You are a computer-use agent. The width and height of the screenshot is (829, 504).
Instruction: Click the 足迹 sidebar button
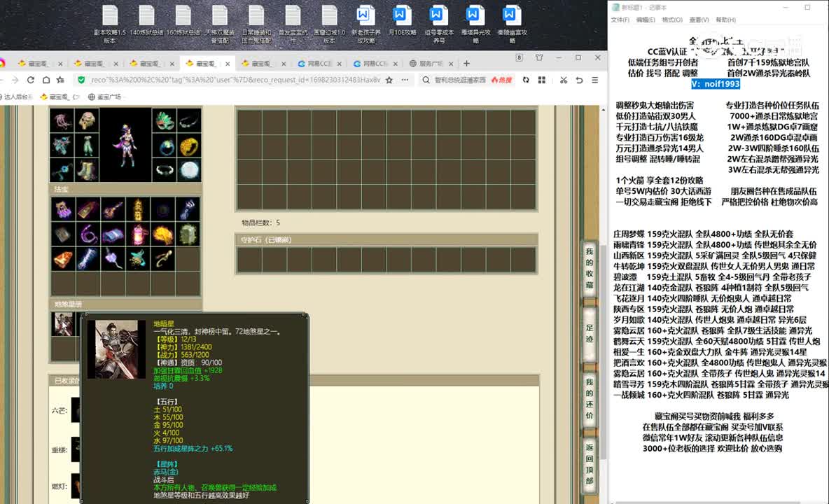[590, 333]
